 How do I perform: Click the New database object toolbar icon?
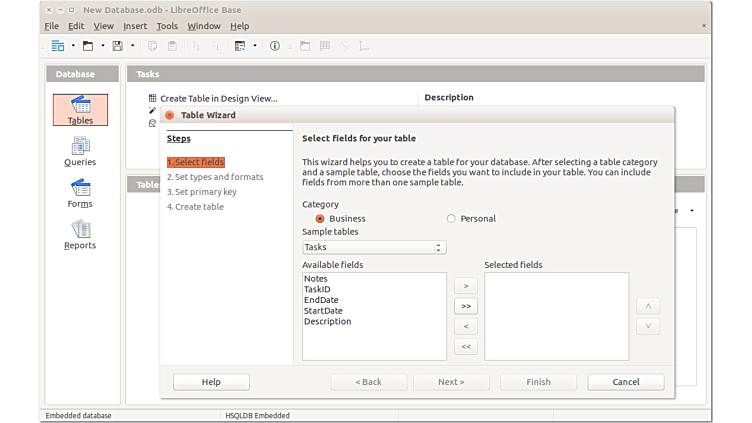coord(58,46)
